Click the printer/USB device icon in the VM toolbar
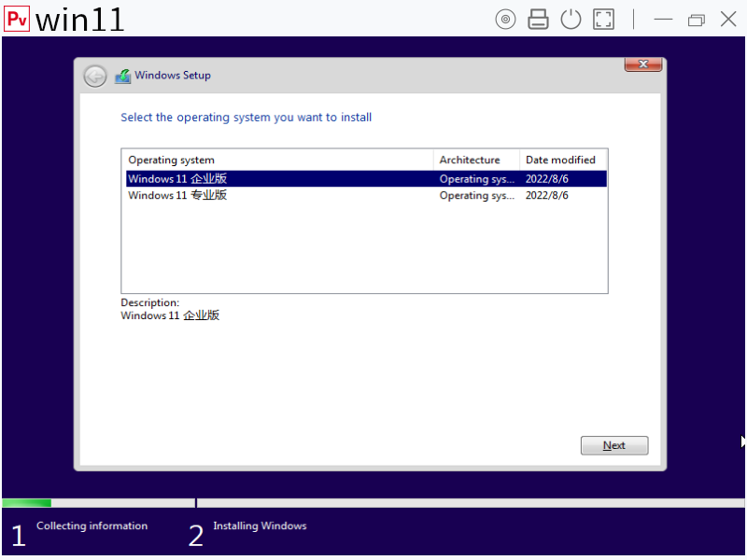The width and height of the screenshot is (747, 560). [x=538, y=20]
